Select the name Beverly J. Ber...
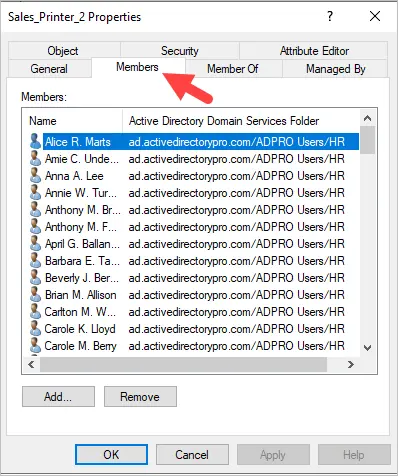Screen dimensions: 398x476 pos(82,278)
